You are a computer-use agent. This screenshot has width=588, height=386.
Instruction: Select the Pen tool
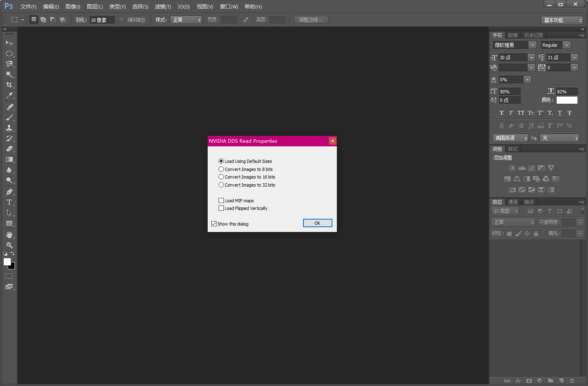(9, 192)
